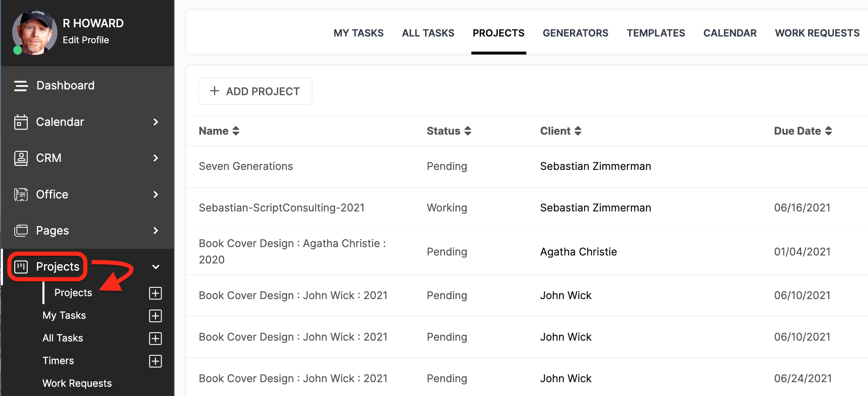The image size is (868, 396).
Task: Open client Agatha Christie
Action: coord(578,252)
